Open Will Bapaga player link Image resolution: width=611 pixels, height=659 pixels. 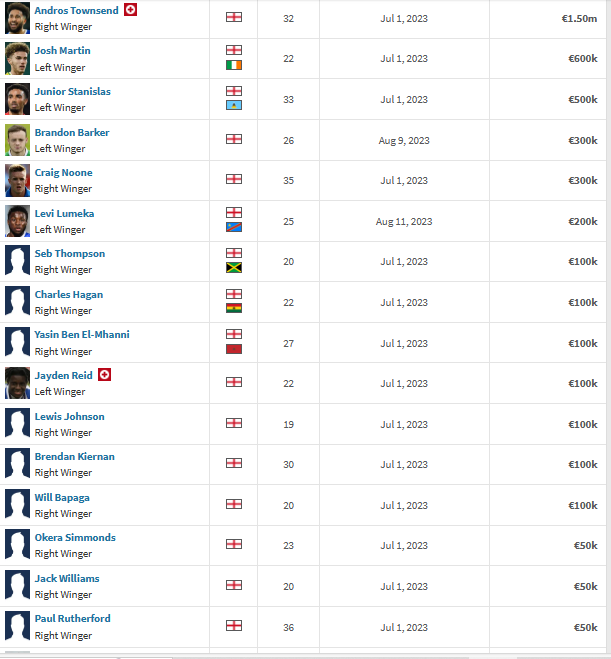click(62, 497)
